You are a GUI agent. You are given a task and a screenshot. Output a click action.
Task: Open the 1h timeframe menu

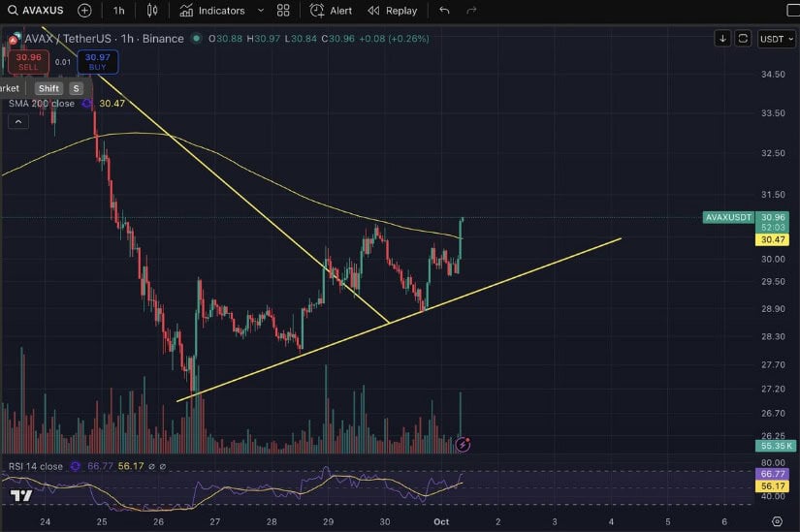[x=118, y=11]
